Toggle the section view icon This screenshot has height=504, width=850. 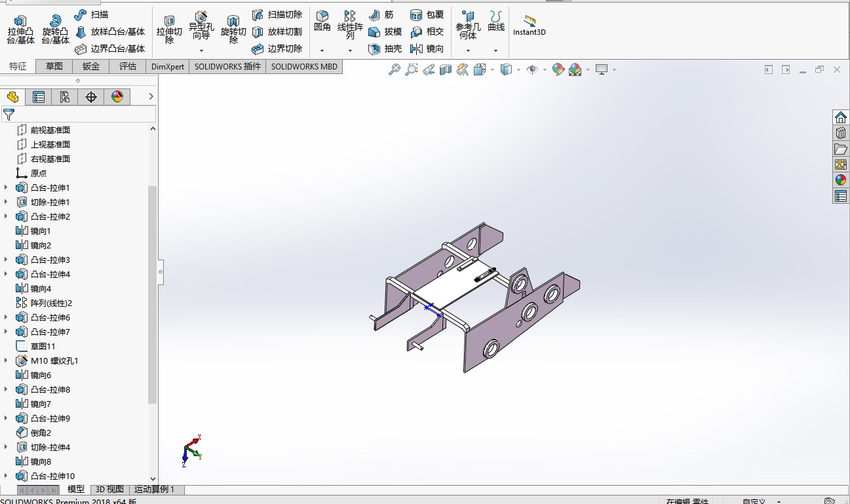point(446,69)
